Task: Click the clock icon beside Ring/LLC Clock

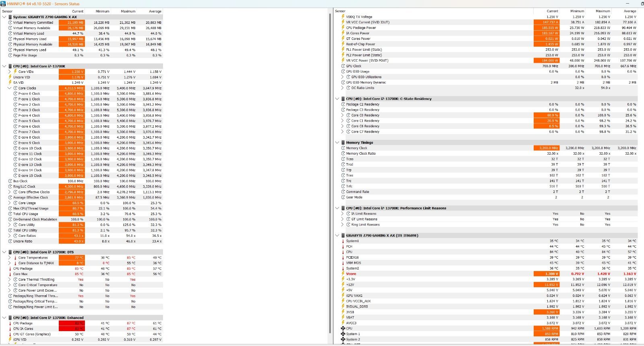Action: (10, 186)
